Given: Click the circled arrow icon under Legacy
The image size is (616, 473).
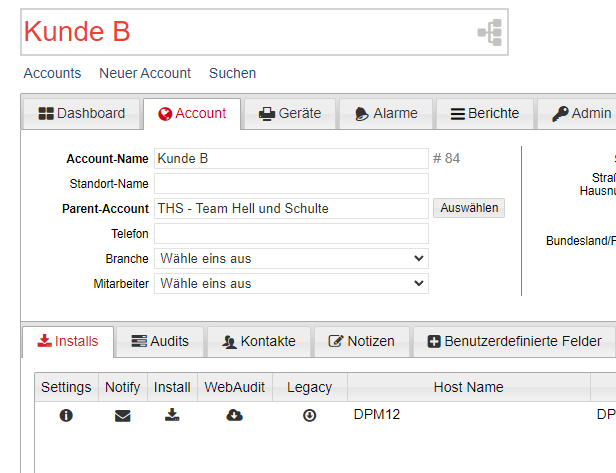Looking at the screenshot, I should [309, 415].
